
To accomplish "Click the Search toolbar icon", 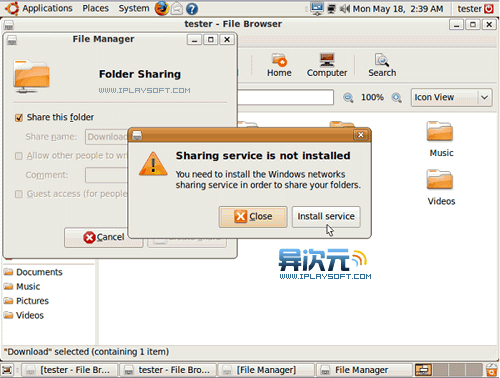I will coord(382,65).
